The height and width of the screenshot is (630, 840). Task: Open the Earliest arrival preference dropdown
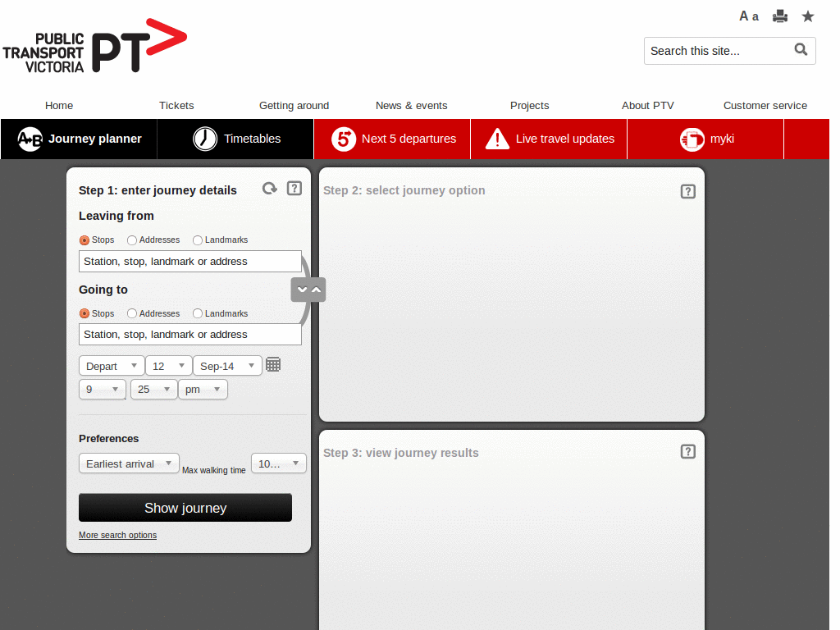tap(129, 463)
